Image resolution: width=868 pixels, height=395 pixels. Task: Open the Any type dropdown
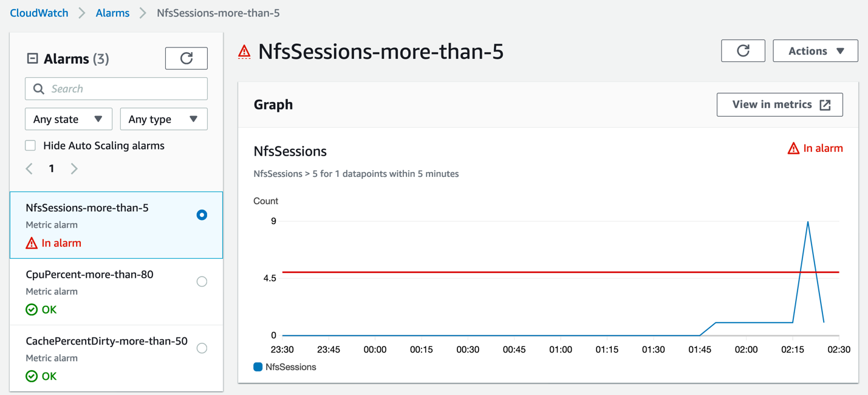pyautogui.click(x=164, y=119)
